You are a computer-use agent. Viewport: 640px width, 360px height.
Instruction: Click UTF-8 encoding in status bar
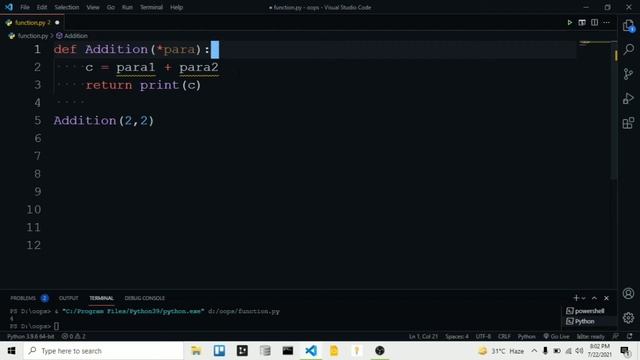click(483, 336)
